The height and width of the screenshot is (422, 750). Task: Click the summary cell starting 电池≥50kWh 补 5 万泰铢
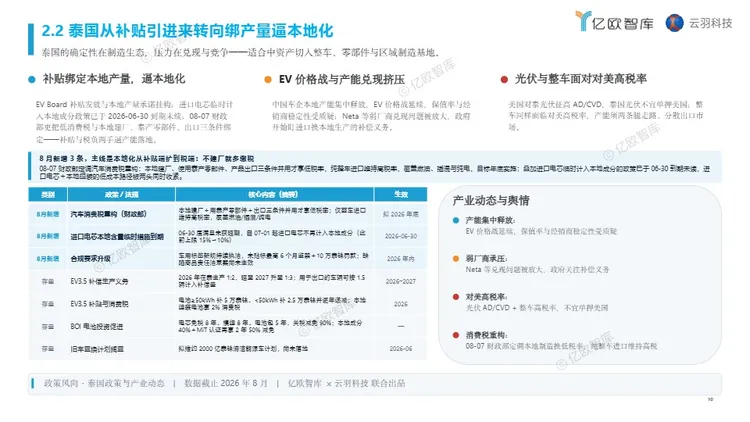pos(273,304)
